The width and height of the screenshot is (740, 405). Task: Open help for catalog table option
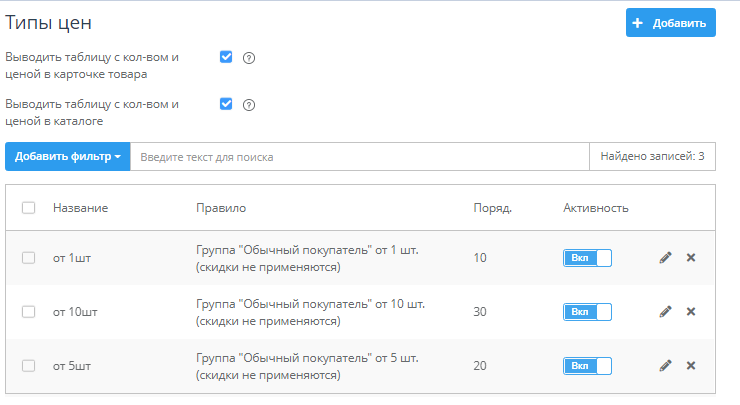point(249,105)
